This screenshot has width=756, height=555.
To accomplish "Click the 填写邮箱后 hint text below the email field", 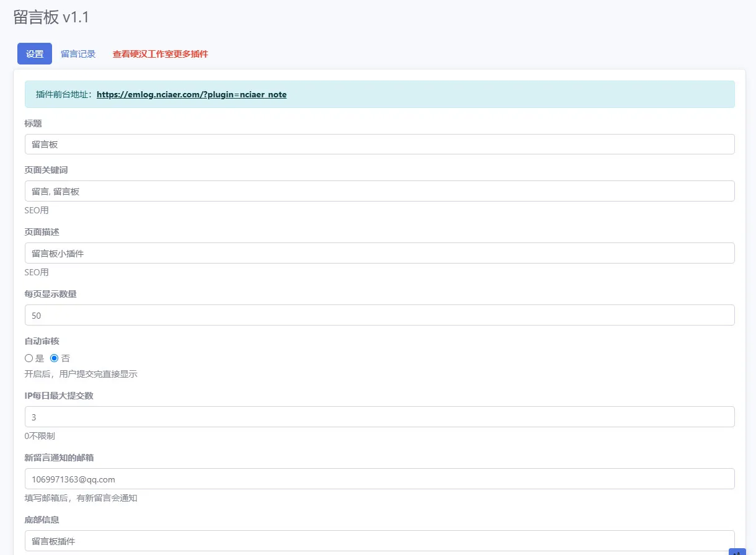I will pos(81,498).
